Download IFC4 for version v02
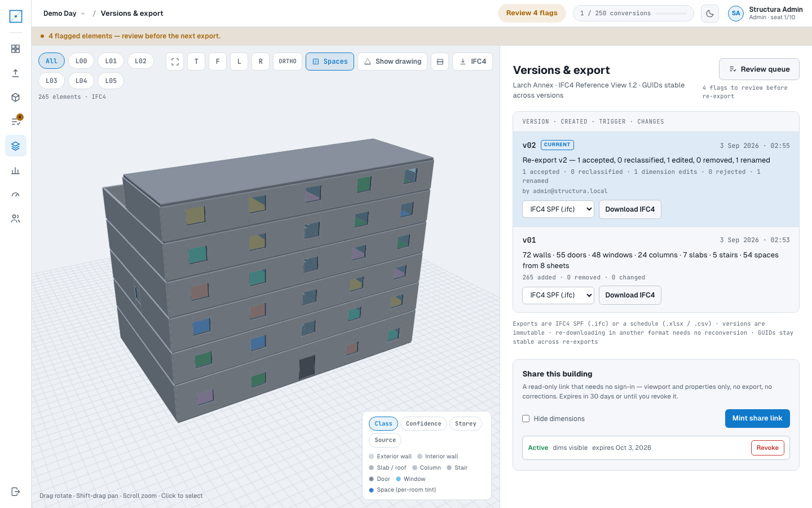This screenshot has width=812, height=508. pos(630,209)
